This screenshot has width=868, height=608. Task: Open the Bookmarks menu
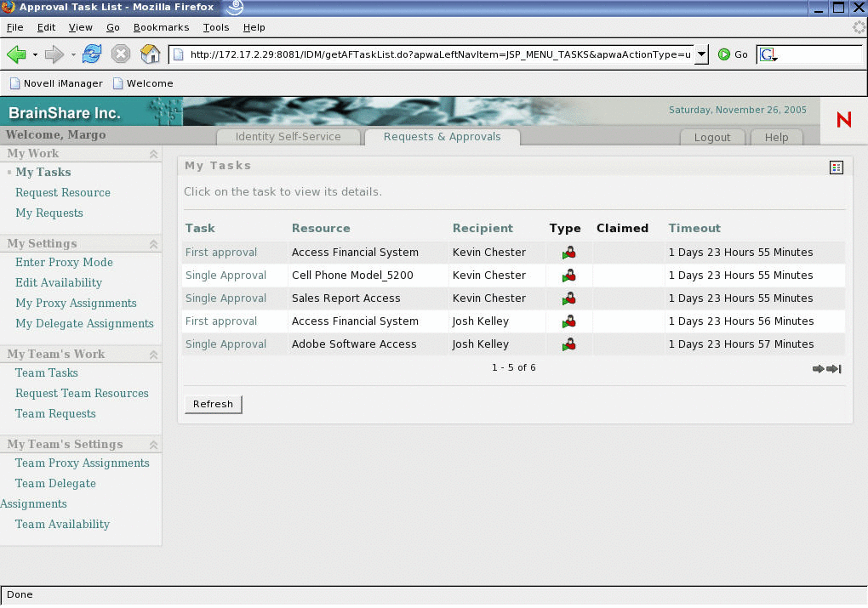[161, 27]
